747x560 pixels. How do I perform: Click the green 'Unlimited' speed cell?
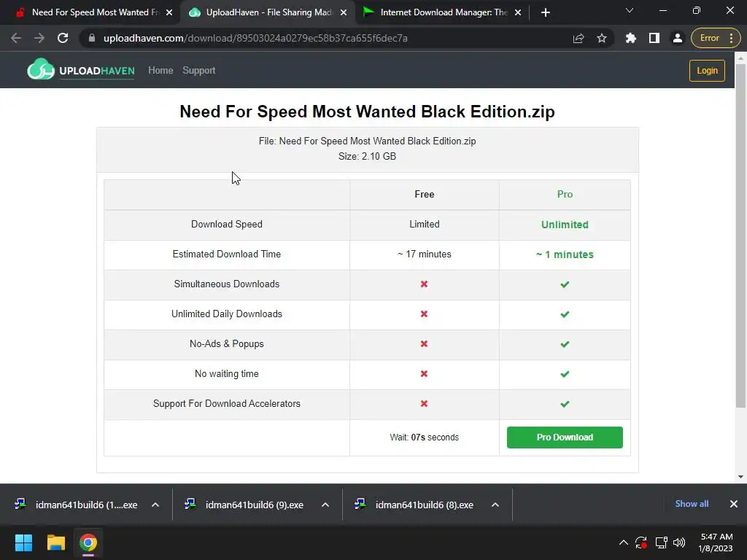click(565, 225)
